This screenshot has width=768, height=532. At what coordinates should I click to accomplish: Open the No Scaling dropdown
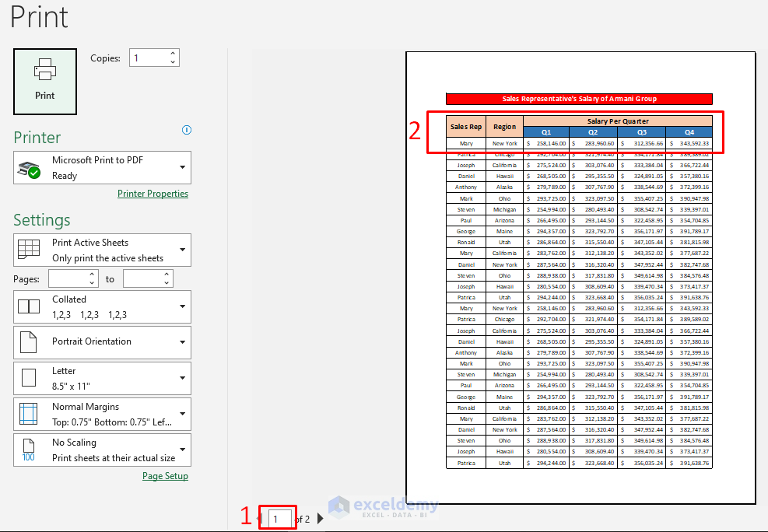[x=103, y=450]
